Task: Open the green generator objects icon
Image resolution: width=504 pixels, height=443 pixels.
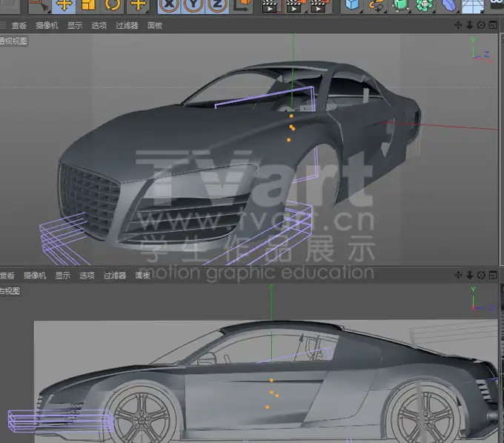Action: tap(400, 6)
